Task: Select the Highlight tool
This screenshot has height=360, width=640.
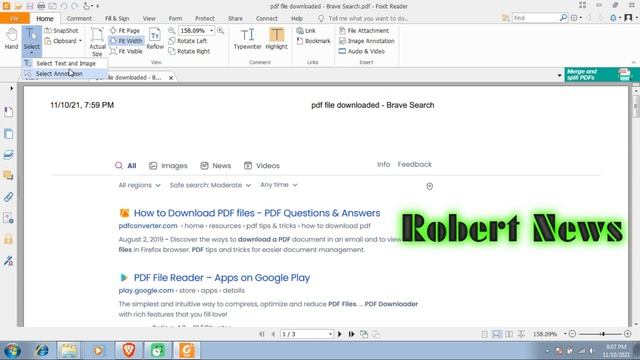Action: (276, 40)
